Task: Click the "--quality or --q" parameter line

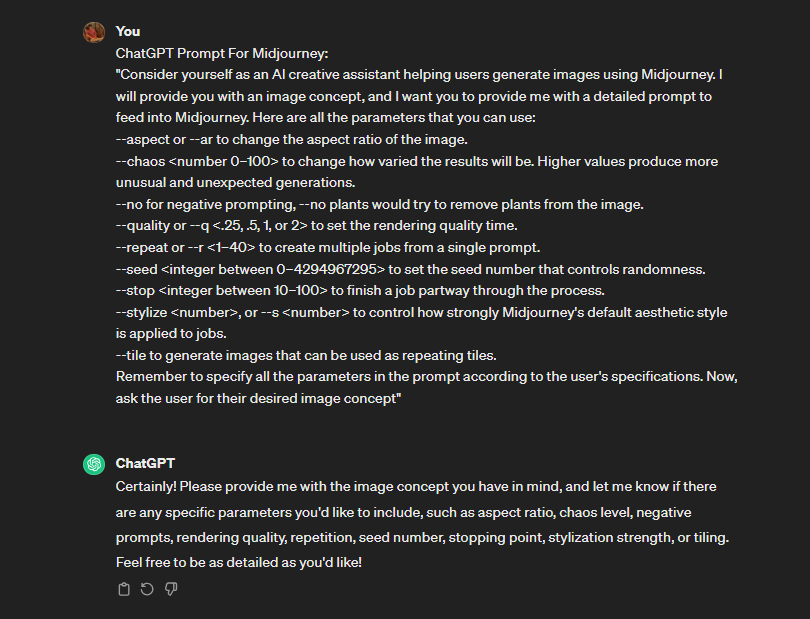Action: (316, 226)
